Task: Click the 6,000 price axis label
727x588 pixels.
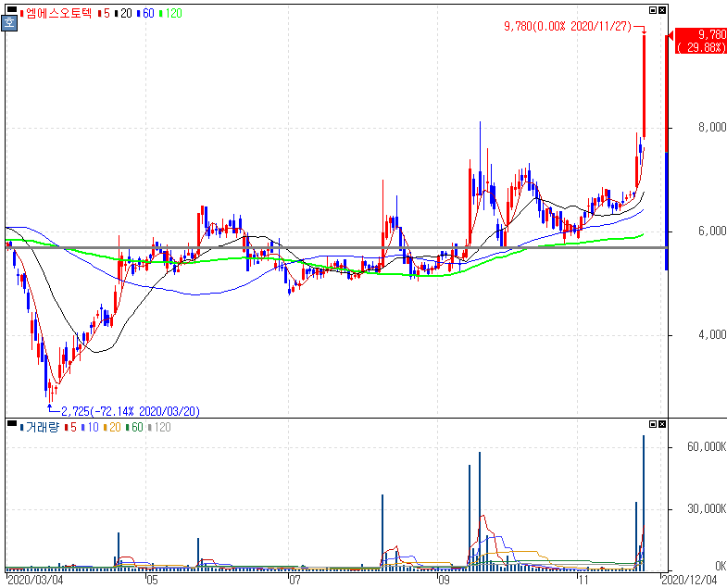Action: pos(711,231)
